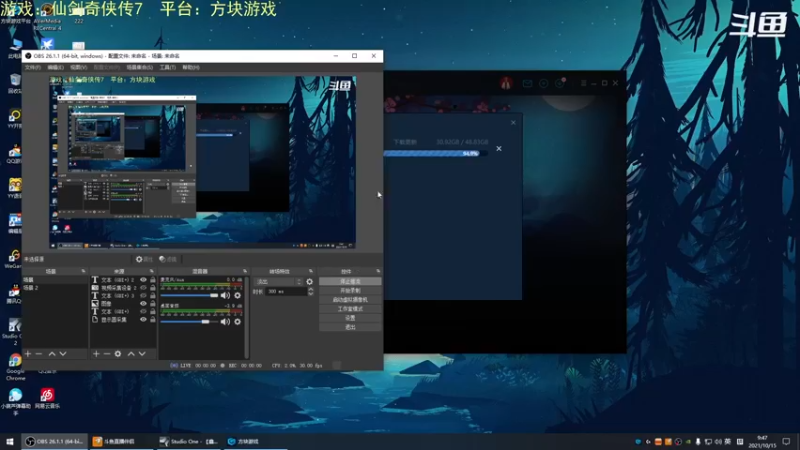
Task: Pop out the 混音器 dock panel
Action: (x=245, y=271)
